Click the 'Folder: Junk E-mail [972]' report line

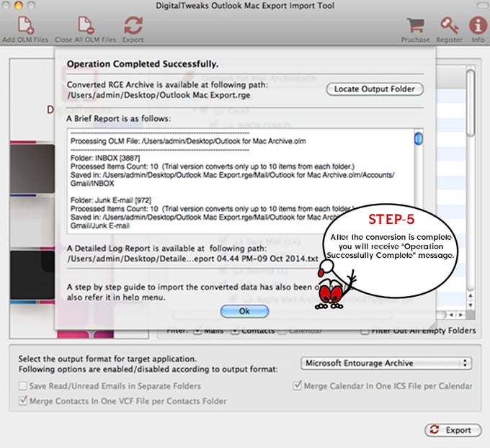click(111, 200)
